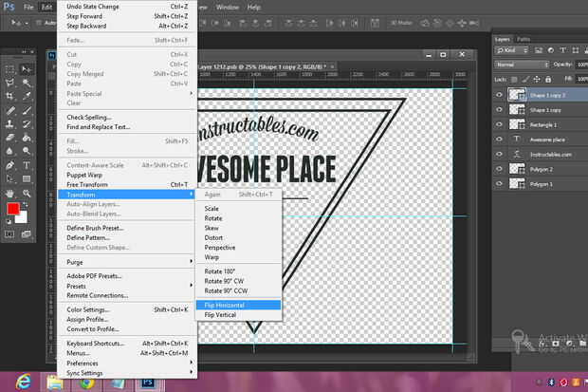588x392 pixels.
Task: Open the Normal blend mode dropdown
Action: tap(522, 65)
